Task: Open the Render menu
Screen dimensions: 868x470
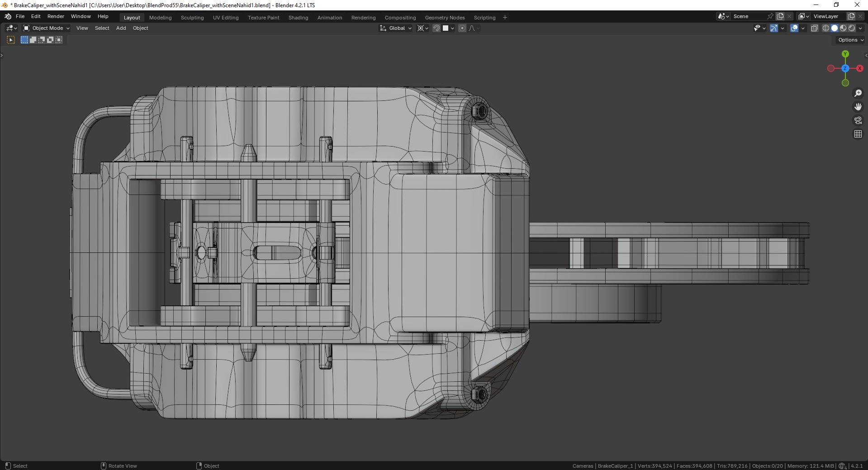Action: coord(56,16)
